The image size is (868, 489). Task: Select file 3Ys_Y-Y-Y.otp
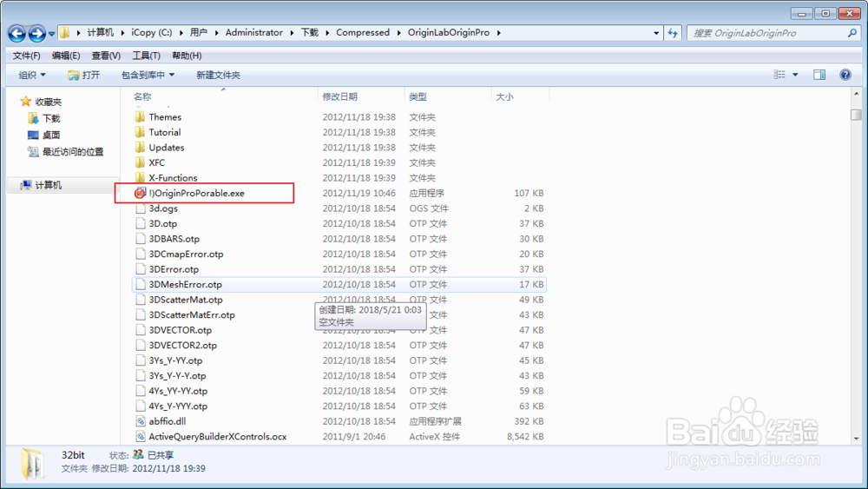177,375
